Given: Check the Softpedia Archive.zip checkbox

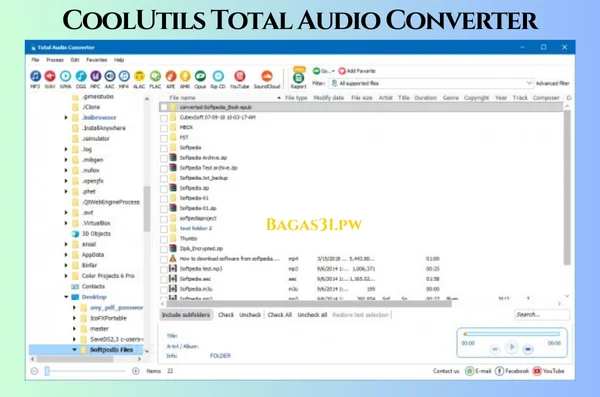Looking at the screenshot, I should (x=164, y=158).
